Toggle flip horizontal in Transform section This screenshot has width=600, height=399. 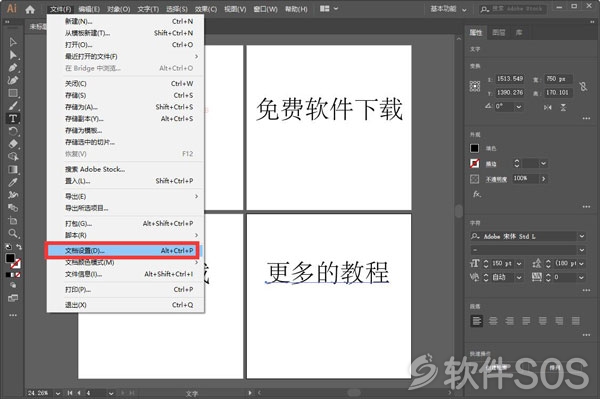(x=548, y=107)
